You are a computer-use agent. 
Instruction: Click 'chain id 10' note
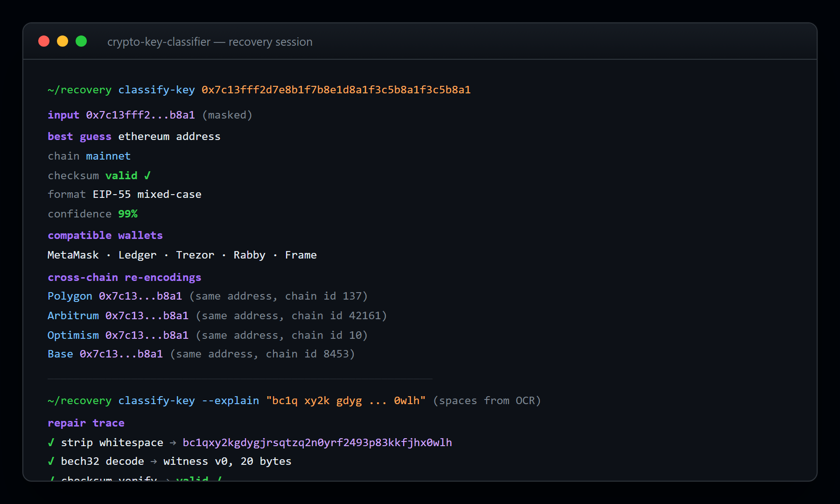[327, 335]
